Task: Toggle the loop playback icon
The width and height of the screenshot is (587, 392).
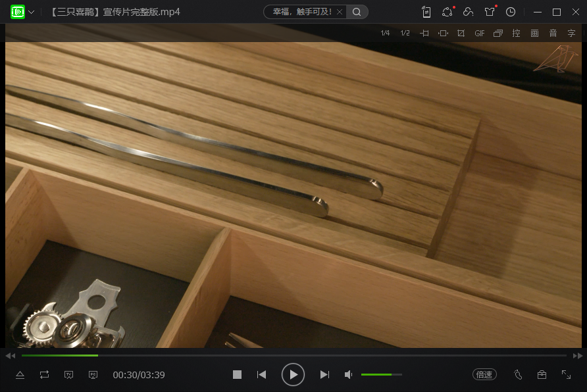Action: pyautogui.click(x=44, y=375)
